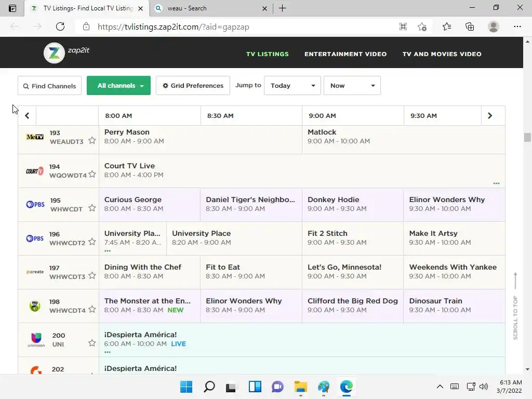Screen dimensions: 532x399
Task: Favorite channel 196 WHWCDT2 star
Action: pyautogui.click(x=92, y=242)
